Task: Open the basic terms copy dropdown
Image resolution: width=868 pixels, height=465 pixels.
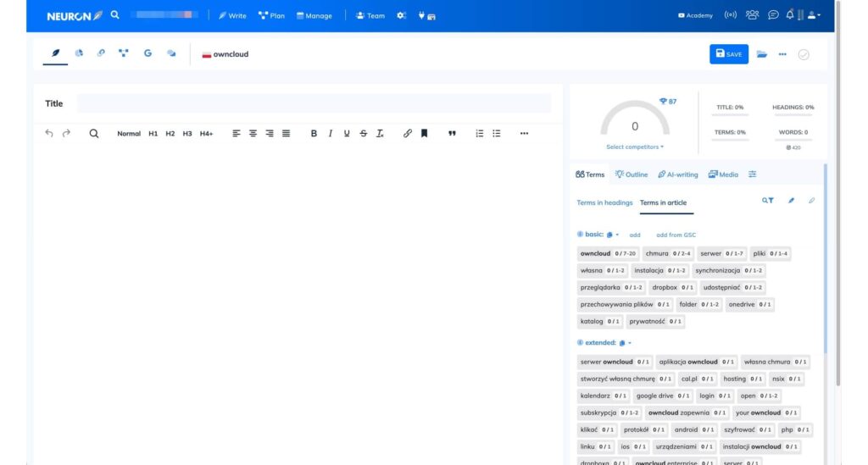Action: [613, 235]
